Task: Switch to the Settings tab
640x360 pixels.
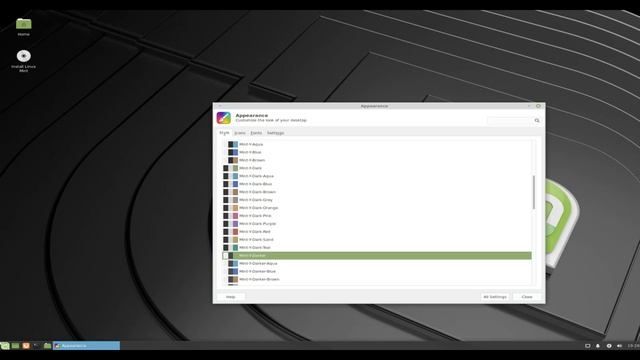Action: click(276, 133)
